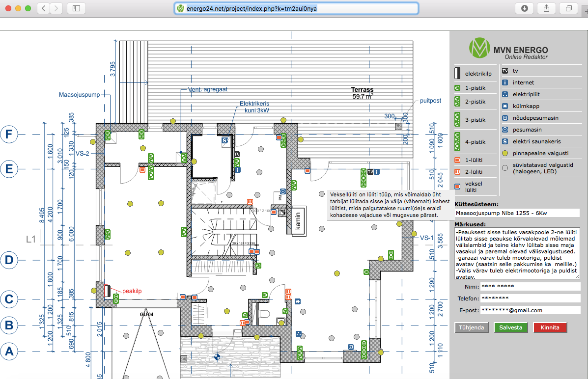The image size is (588, 379).
Task: Click the red peakilp label
Action: (132, 291)
